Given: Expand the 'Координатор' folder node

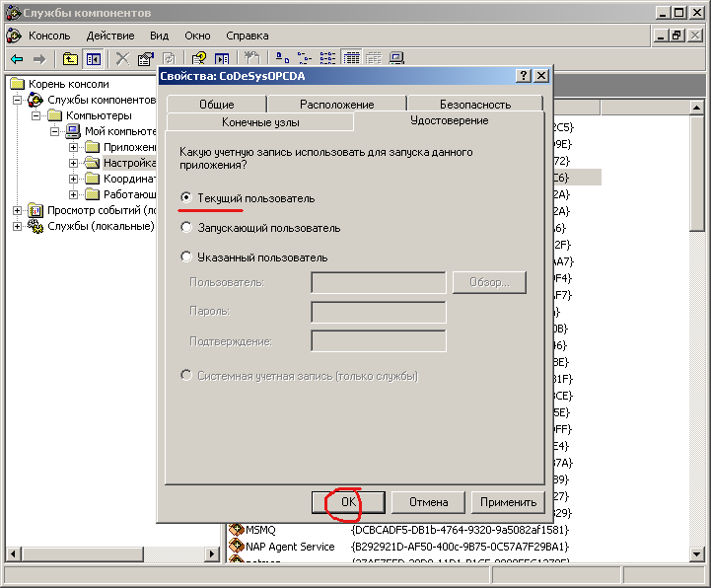Looking at the screenshot, I should [x=73, y=179].
